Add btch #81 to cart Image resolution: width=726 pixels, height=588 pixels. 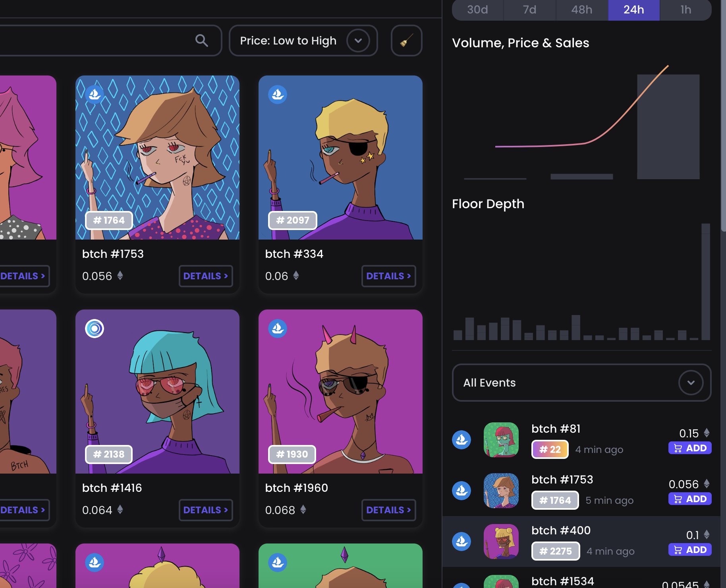pos(690,448)
